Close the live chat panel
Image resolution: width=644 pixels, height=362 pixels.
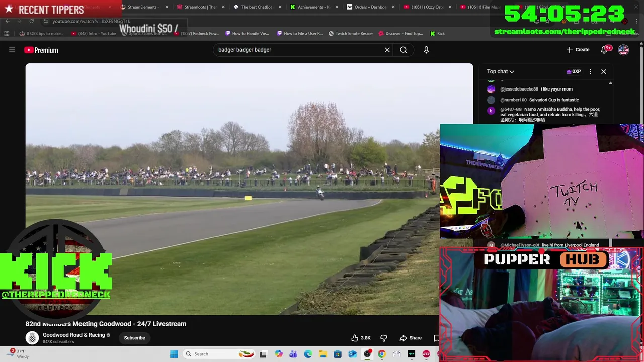tap(604, 71)
